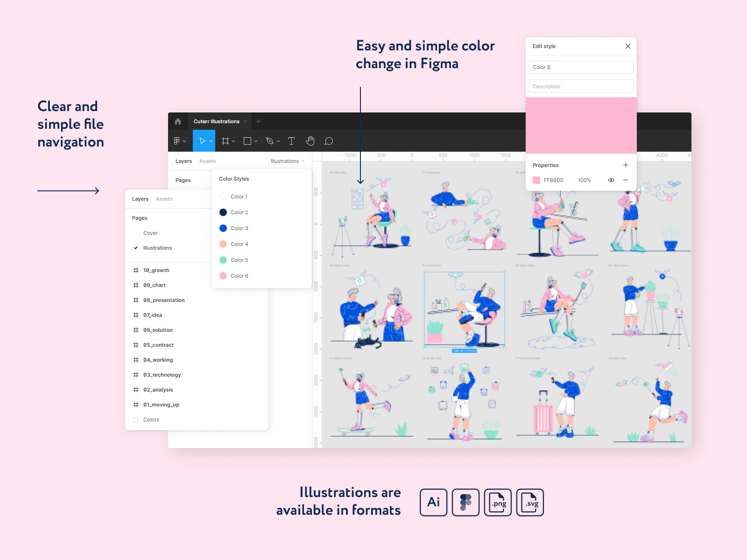747x560 pixels.
Task: Select the Hand tool
Action: pos(310,141)
